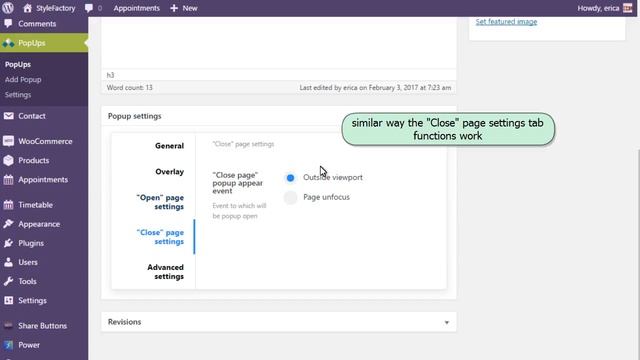Click the WooCommerce icon in sidebar
640x360 pixels.
8,141
